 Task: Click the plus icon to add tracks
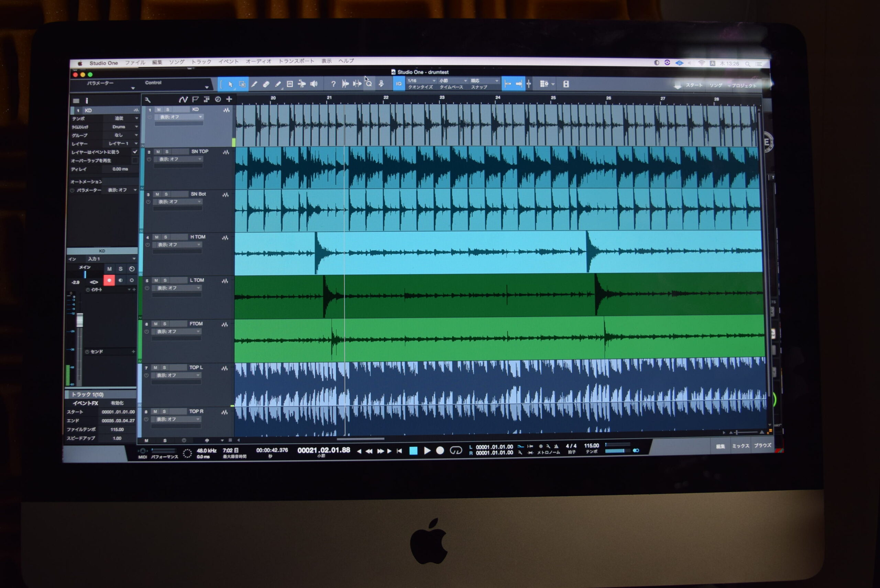[x=229, y=99]
